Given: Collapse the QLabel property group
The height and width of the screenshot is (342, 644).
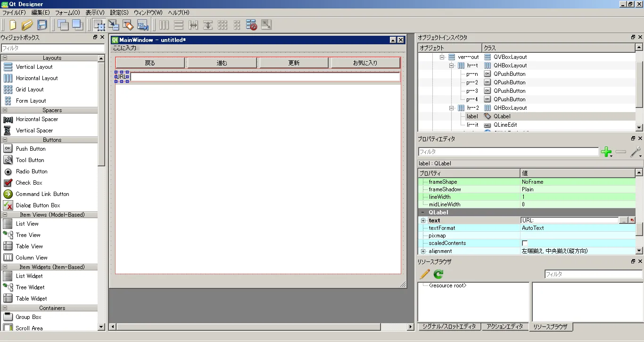Looking at the screenshot, I should click(423, 212).
